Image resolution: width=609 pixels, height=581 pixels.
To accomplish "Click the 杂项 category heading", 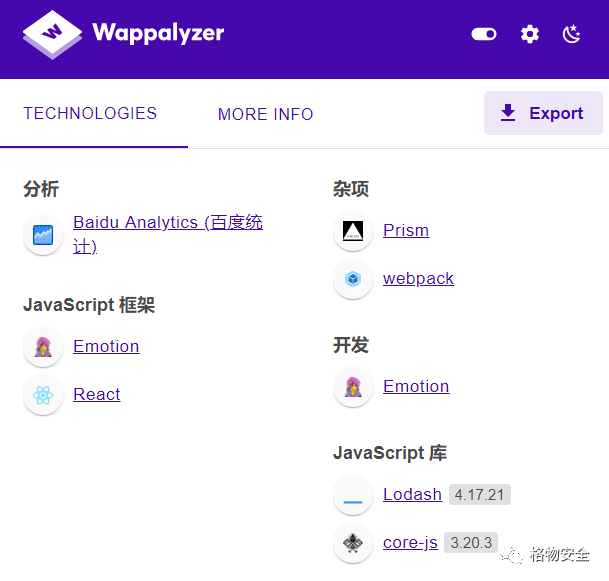I will 351,189.
